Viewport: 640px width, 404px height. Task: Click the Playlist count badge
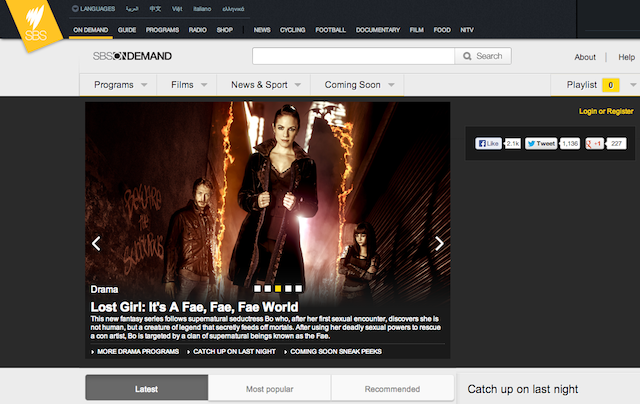(x=611, y=85)
